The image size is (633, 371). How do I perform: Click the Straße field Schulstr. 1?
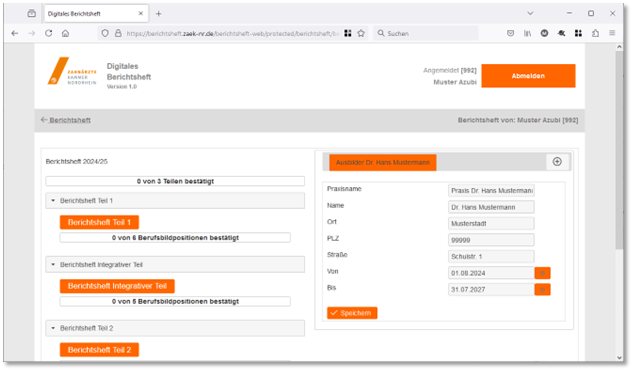click(x=491, y=257)
